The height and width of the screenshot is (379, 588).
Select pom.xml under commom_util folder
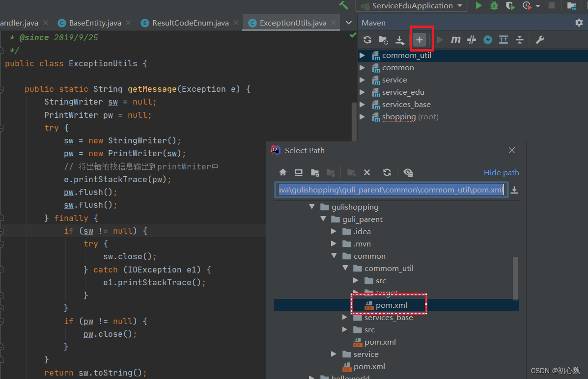391,305
